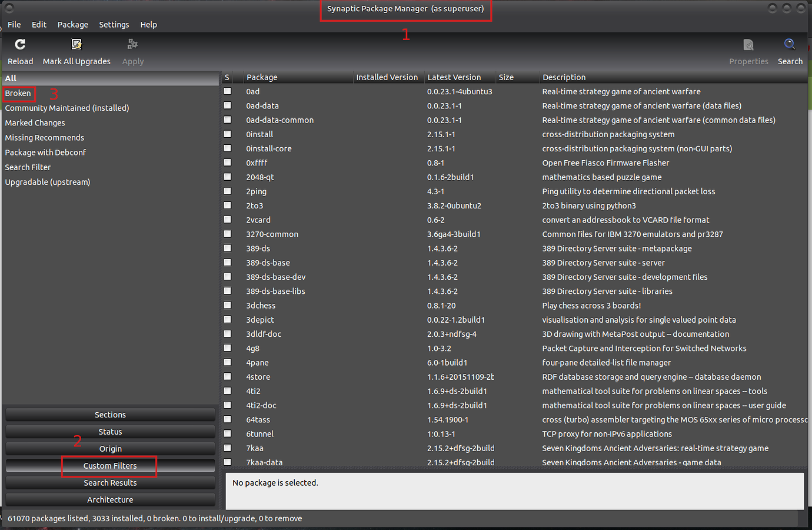The width and height of the screenshot is (812, 530).
Task: Sort by the Description column header
Action: click(674, 77)
